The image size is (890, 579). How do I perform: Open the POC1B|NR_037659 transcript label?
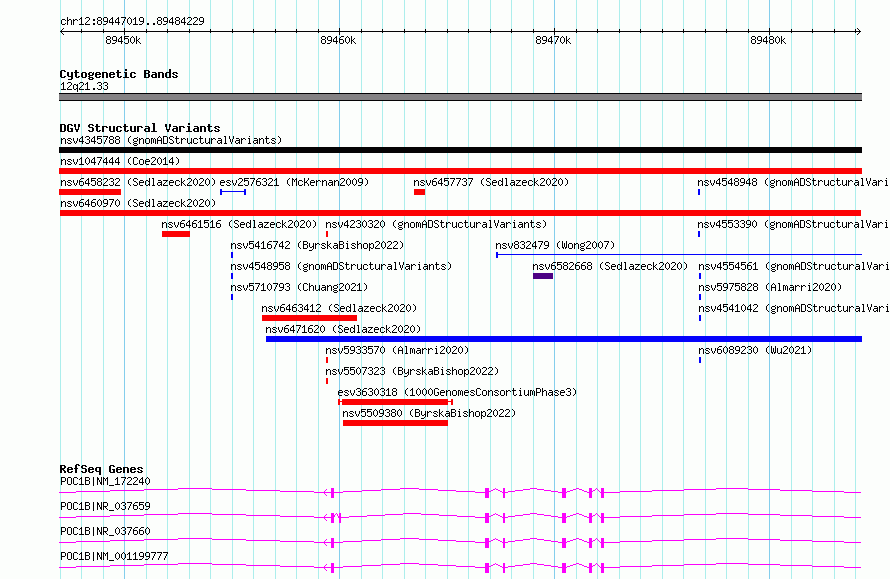pyautogui.click(x=105, y=506)
